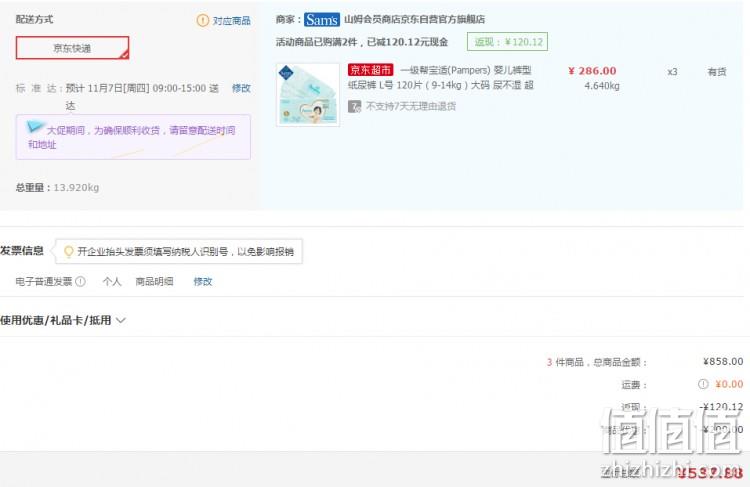Click 不支持7天无理由退货 text
The image size is (750, 487).
click(411, 106)
